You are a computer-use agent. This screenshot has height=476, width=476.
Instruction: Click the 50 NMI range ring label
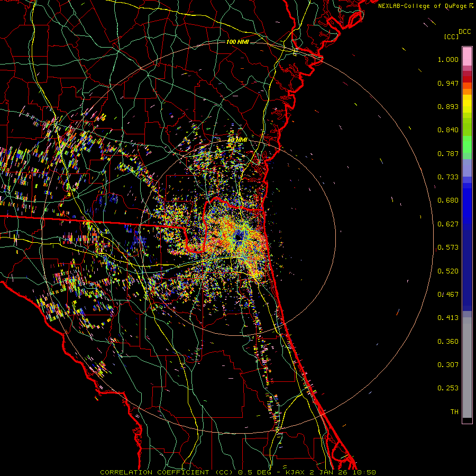click(237, 140)
